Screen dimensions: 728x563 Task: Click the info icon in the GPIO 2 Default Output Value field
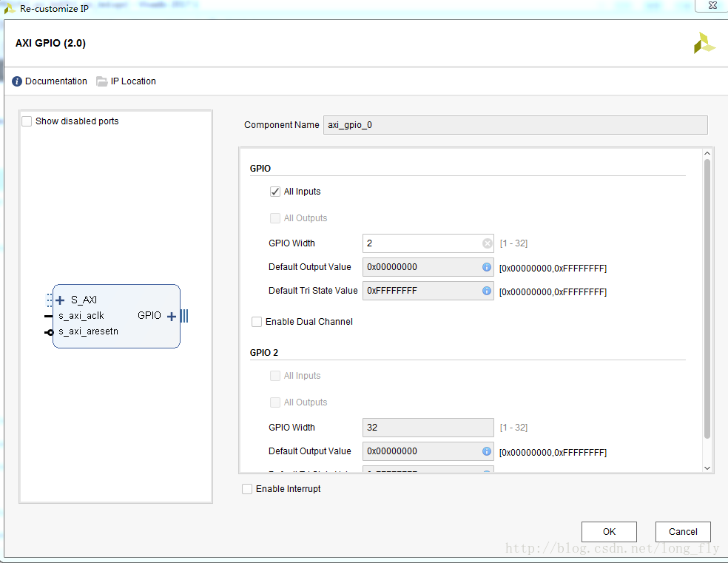pyautogui.click(x=487, y=451)
